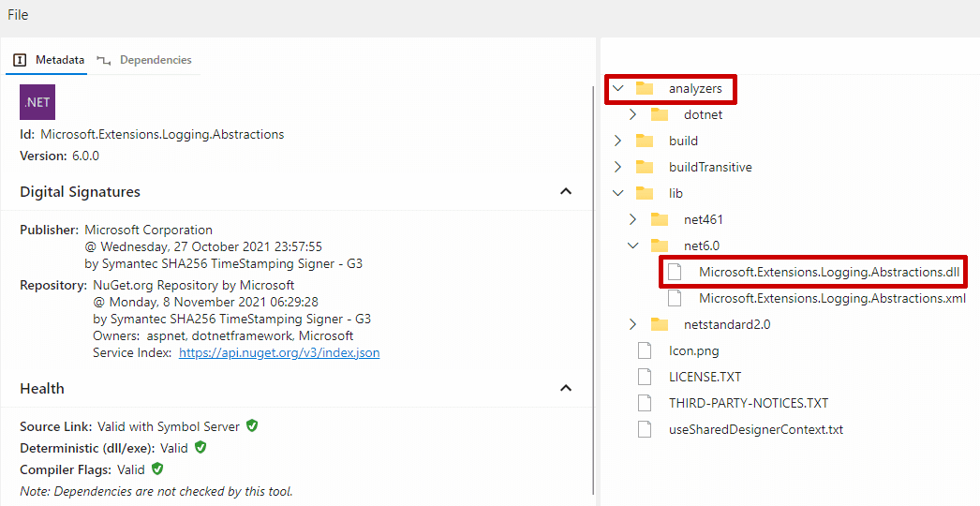Image resolution: width=980 pixels, height=506 pixels.
Task: Expand the net461 folder
Action: click(x=632, y=219)
